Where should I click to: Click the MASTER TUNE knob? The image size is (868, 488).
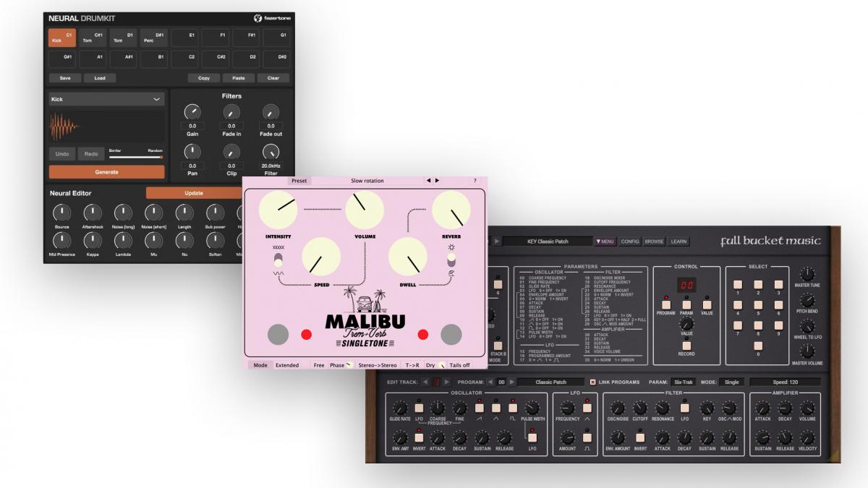click(x=807, y=274)
